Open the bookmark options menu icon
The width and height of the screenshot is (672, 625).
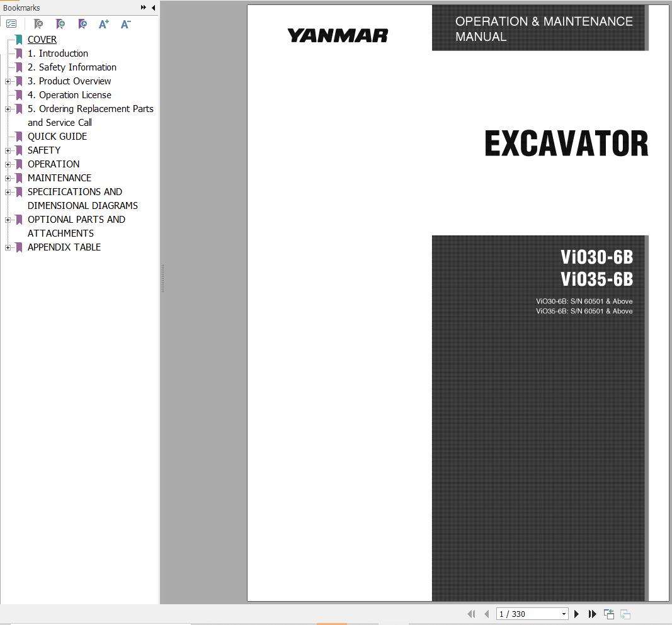[x=11, y=24]
